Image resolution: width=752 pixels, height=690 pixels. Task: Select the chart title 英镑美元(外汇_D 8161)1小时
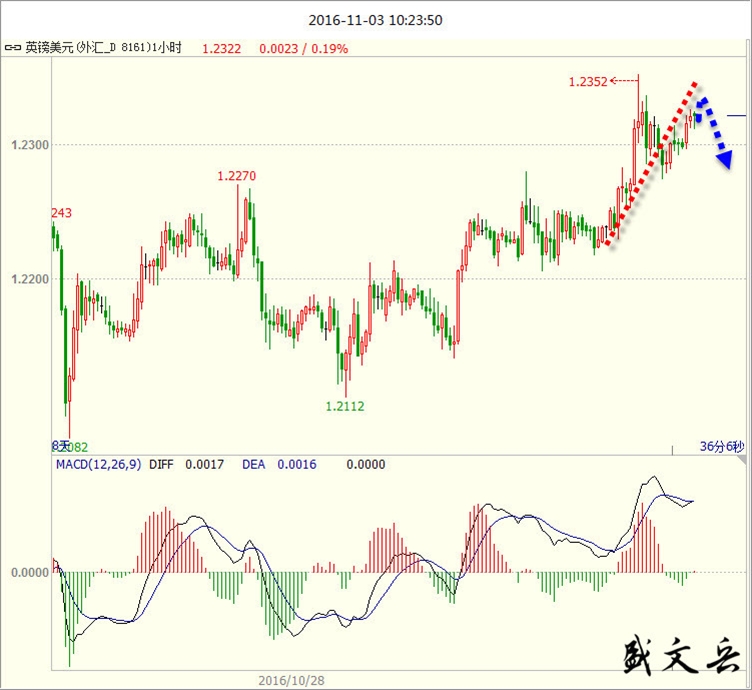[104, 48]
